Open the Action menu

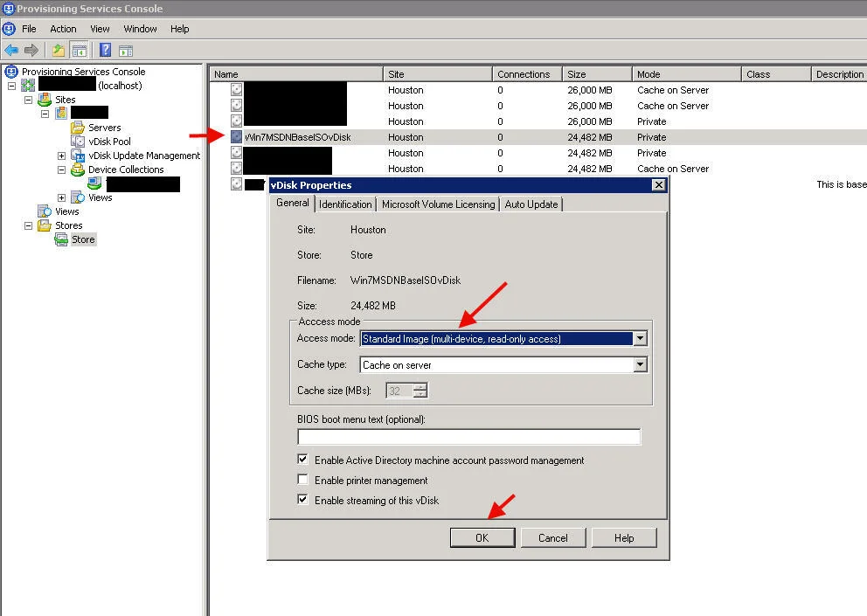[63, 29]
